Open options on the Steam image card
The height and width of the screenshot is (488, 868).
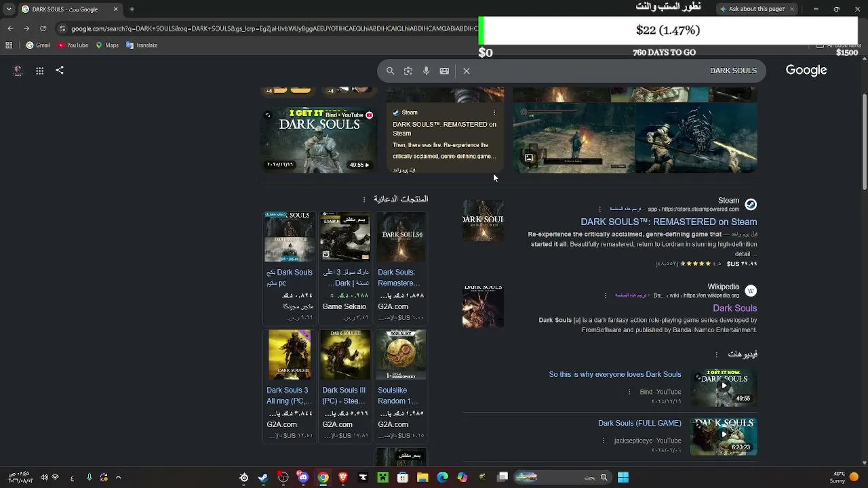494,113
